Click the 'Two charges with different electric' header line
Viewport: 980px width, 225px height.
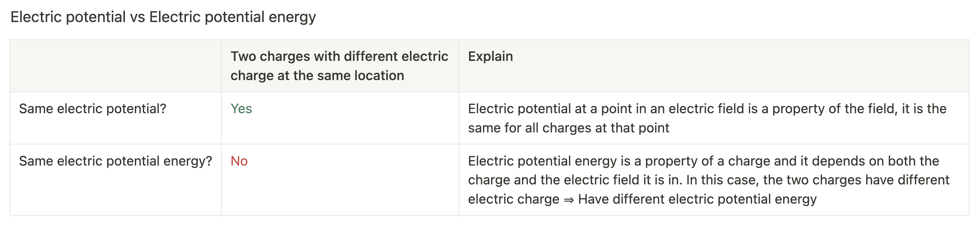tap(339, 56)
